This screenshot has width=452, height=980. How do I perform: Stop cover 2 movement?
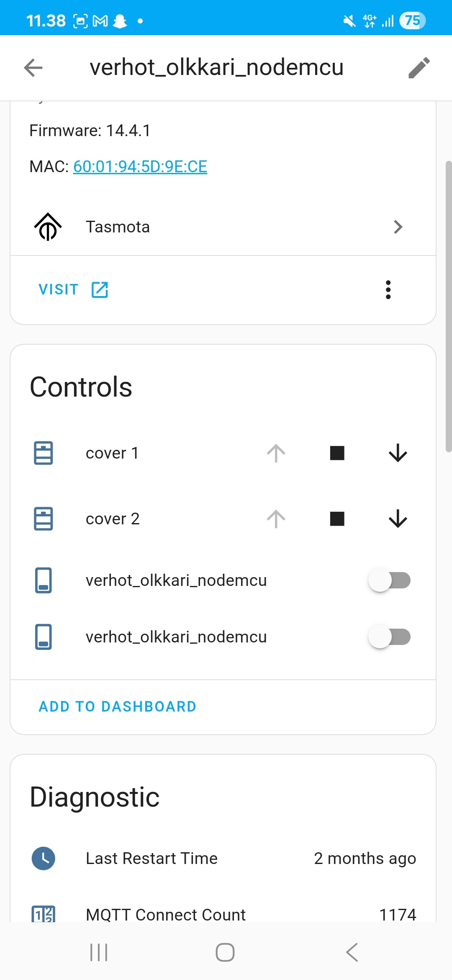pos(337,519)
